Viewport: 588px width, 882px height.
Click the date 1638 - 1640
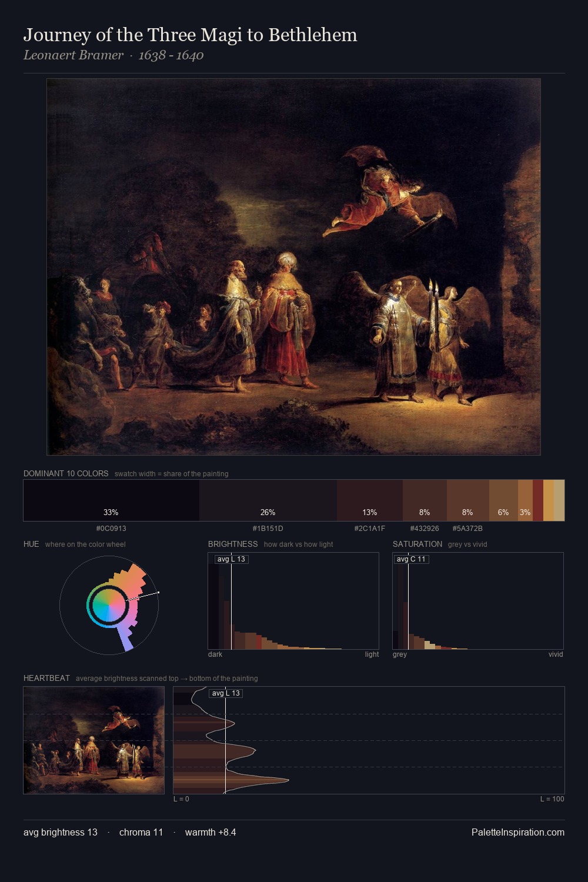[171, 55]
